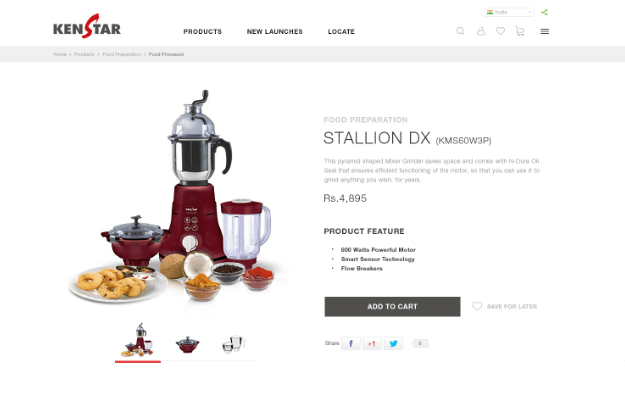625x400 pixels.
Task: Open the shopping cart icon
Action: click(x=520, y=31)
